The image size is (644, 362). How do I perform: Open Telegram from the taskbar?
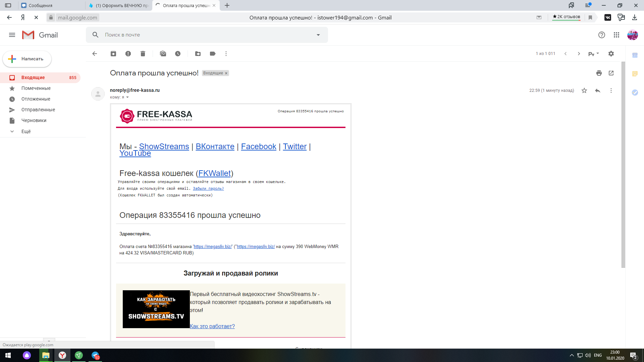tap(95, 355)
